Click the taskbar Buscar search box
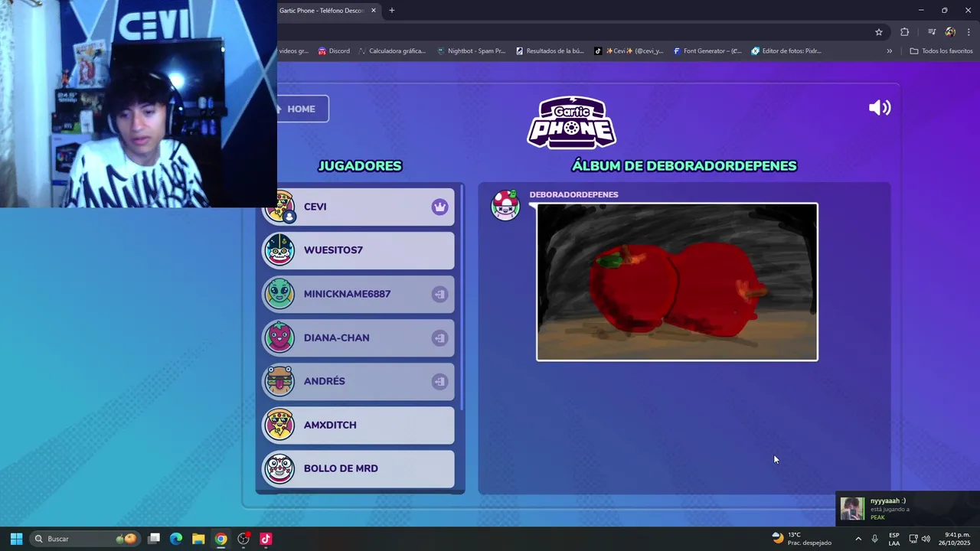 84,539
